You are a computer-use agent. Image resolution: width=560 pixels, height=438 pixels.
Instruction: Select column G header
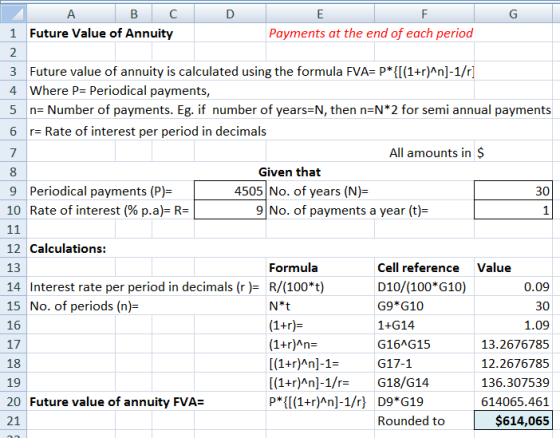pyautogui.click(x=513, y=14)
